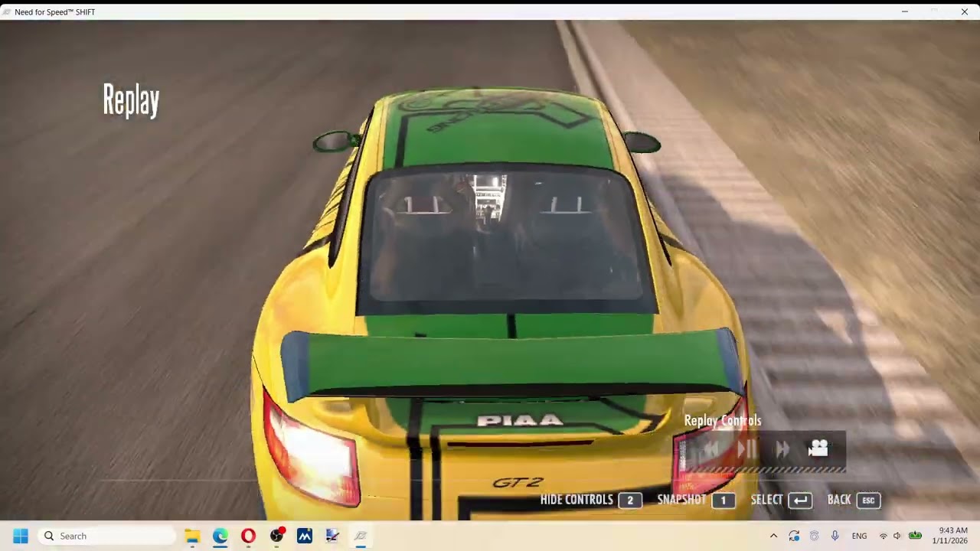
Task: Click the Select enter-key button
Action: (781, 500)
